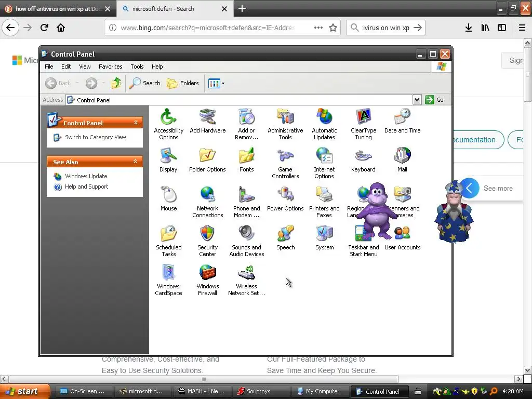Open Folder Options icon

coord(208,160)
